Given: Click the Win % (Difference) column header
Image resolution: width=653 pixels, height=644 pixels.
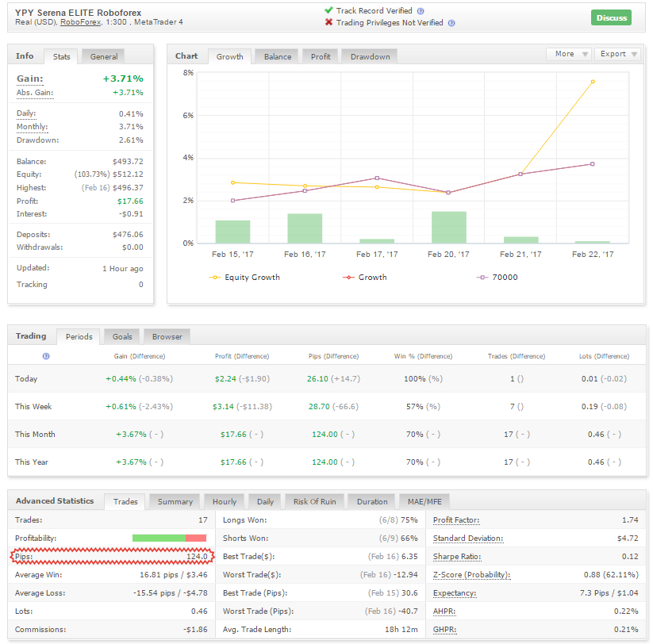Looking at the screenshot, I should coord(423,356).
